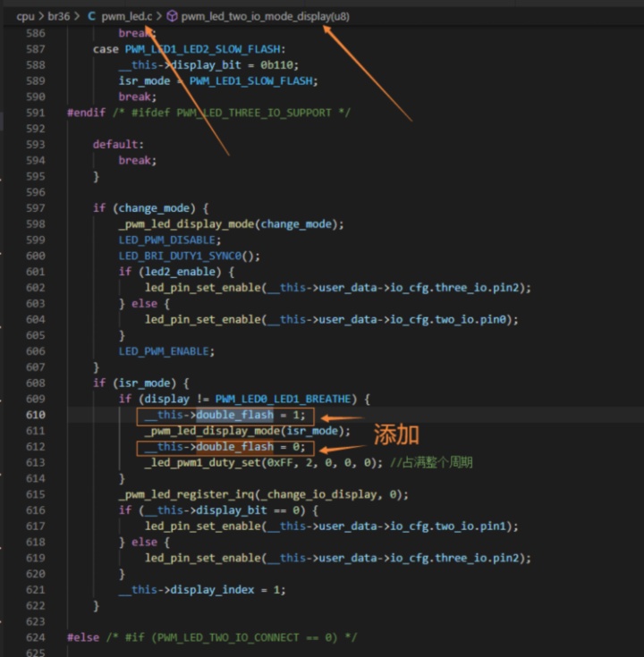Click _pwm_led_register_irq call on line 615
This screenshot has width=644, height=657.
pos(263,494)
